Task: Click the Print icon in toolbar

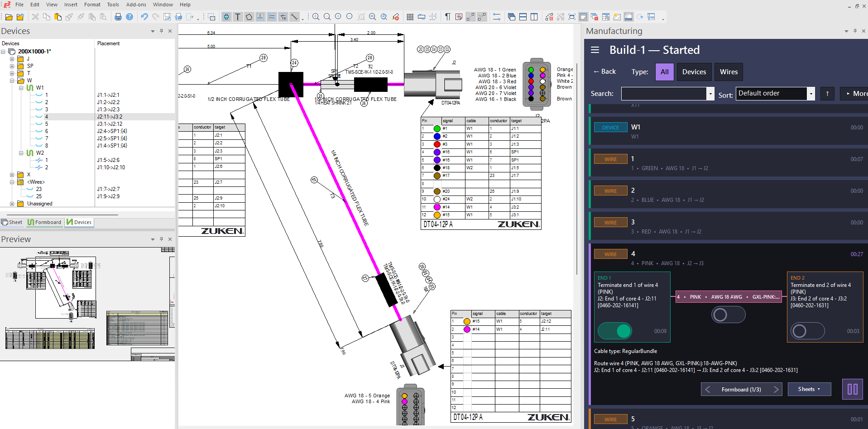Action: coord(118,17)
